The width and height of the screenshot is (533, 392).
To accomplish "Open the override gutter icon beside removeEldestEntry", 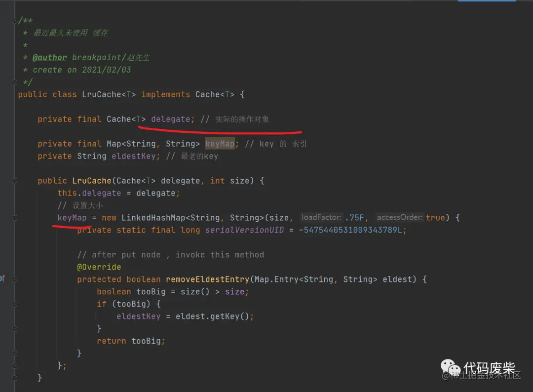I will pyautogui.click(x=2, y=279).
